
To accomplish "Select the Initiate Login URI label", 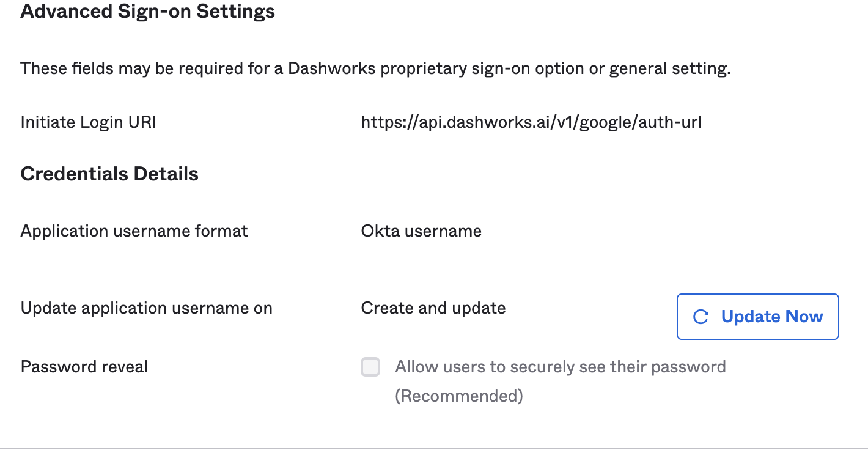I will [x=89, y=122].
